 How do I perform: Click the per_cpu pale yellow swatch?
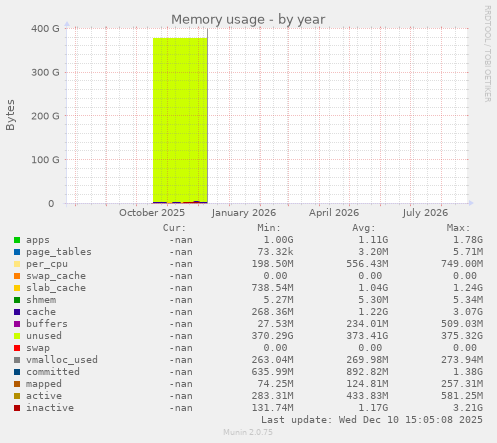click(17, 264)
